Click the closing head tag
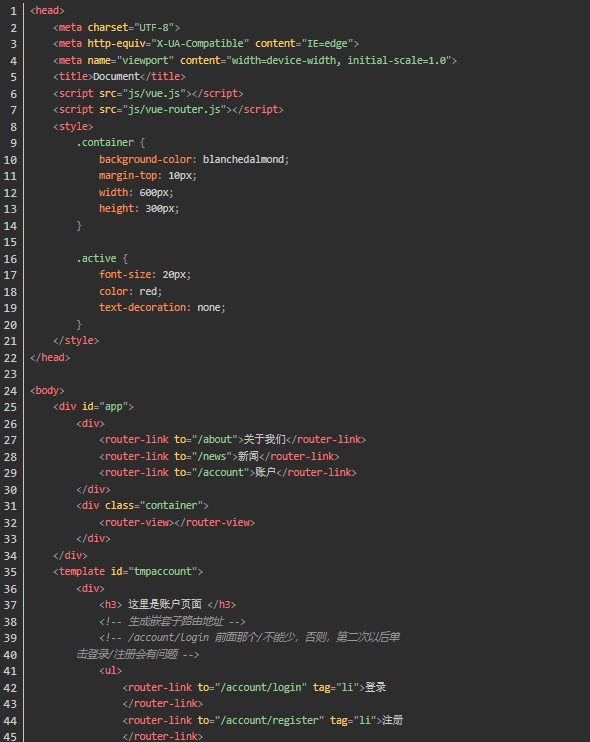This screenshot has width=590, height=742. pyautogui.click(x=50, y=358)
